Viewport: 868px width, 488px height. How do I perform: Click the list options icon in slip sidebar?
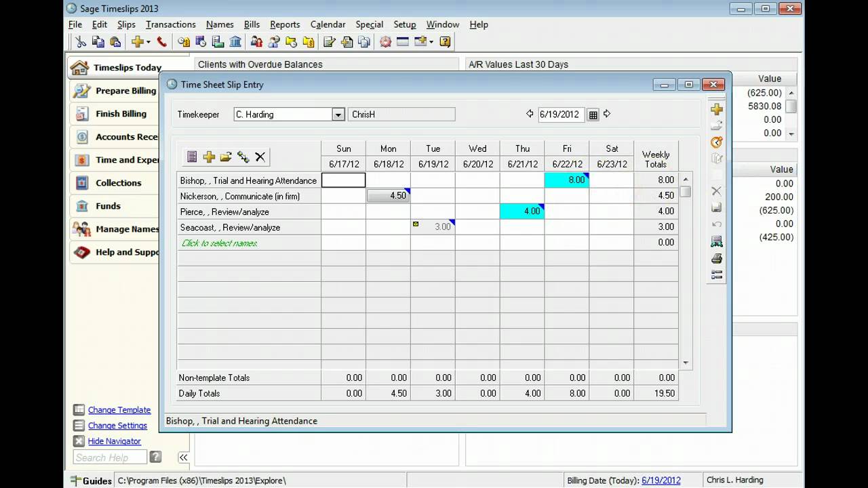[x=716, y=274]
